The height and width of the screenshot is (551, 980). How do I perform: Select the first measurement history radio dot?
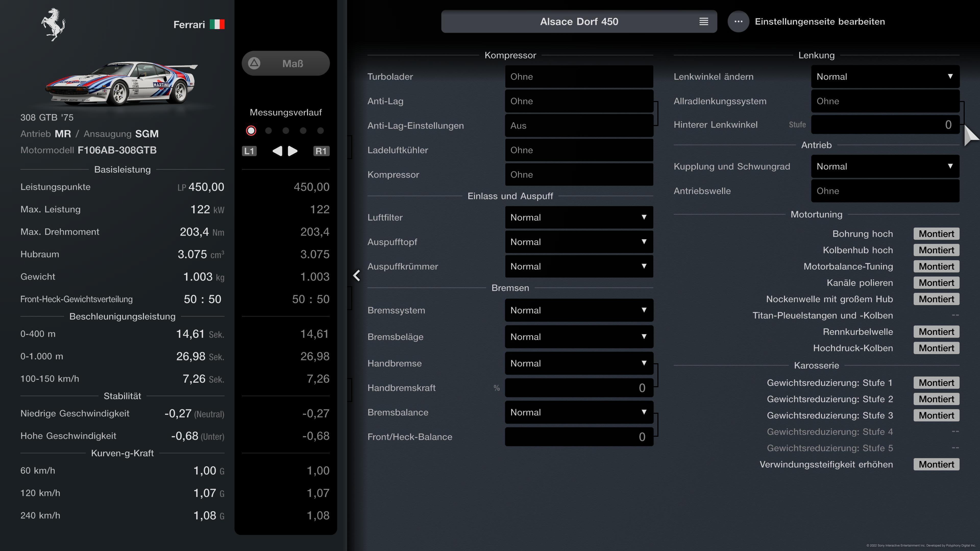(x=251, y=131)
